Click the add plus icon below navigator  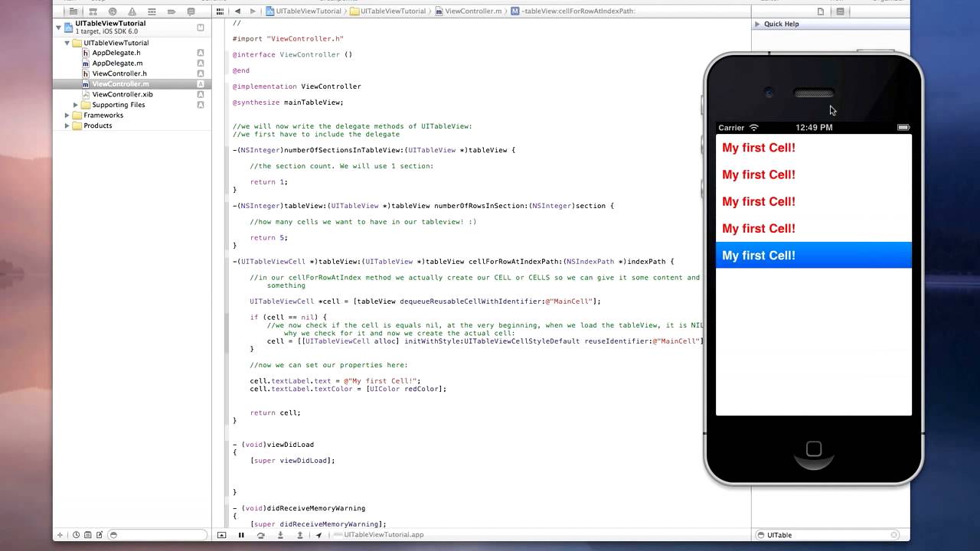[x=60, y=535]
